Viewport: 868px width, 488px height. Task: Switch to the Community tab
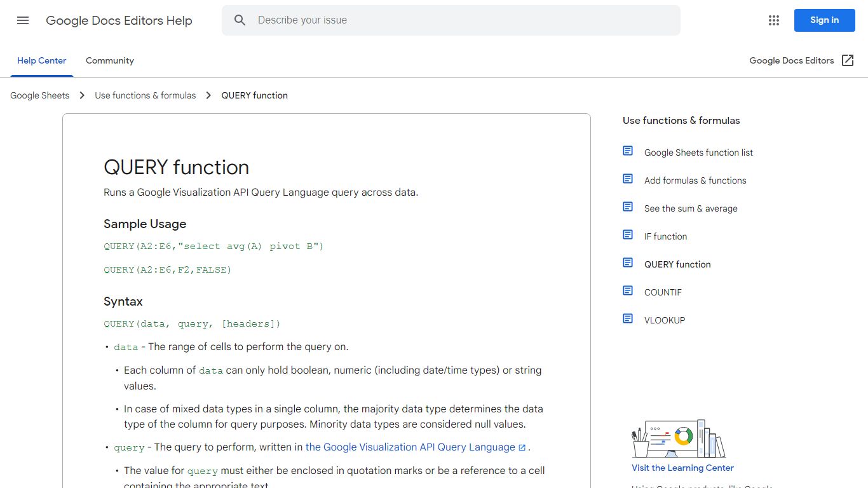[x=110, y=60]
